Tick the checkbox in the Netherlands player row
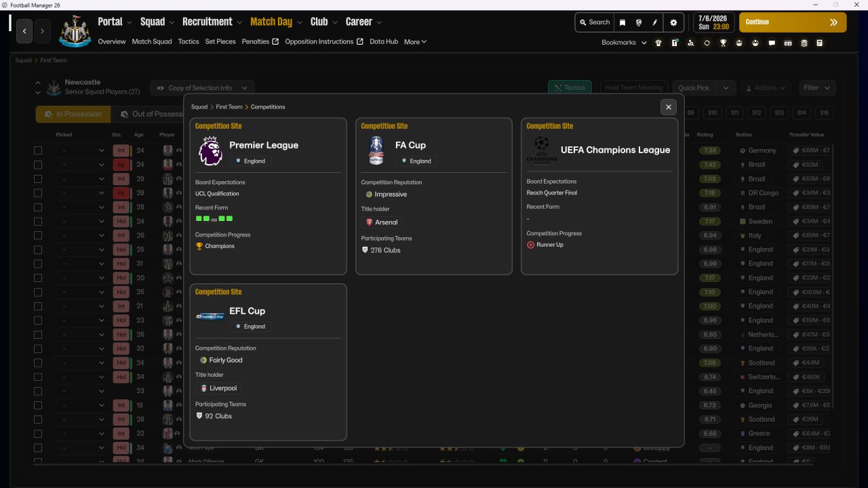This screenshot has height=488, width=868. click(38, 335)
